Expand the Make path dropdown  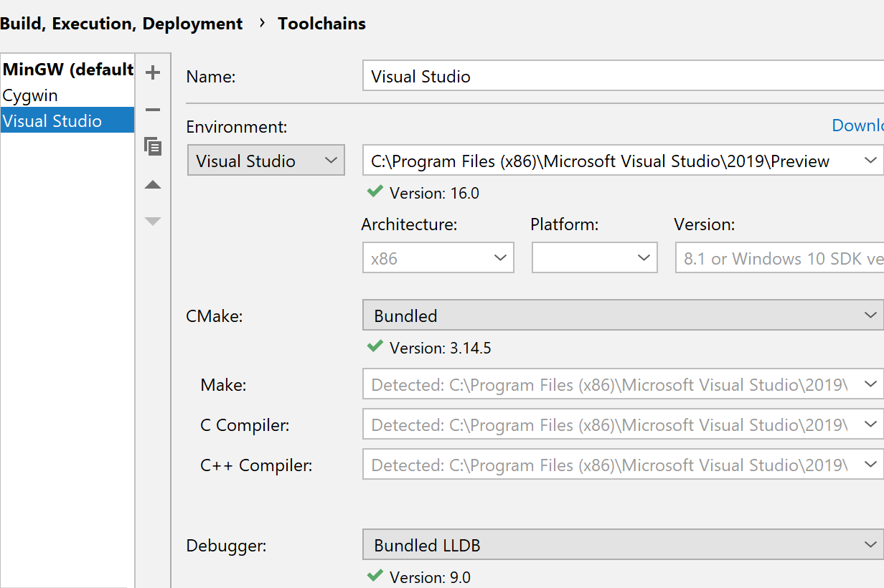871,385
